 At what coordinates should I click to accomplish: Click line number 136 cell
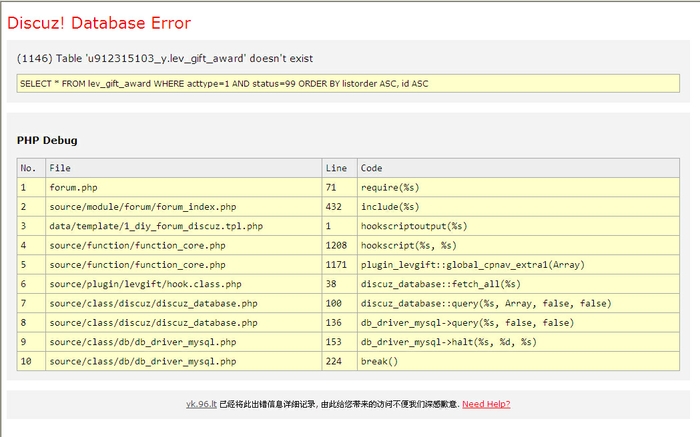click(x=340, y=323)
